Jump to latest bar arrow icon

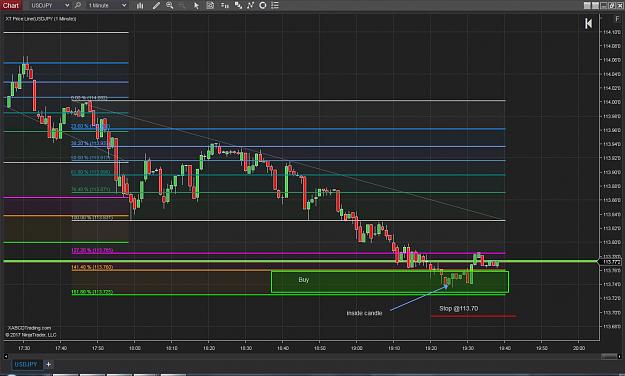pyautogui.click(x=588, y=24)
